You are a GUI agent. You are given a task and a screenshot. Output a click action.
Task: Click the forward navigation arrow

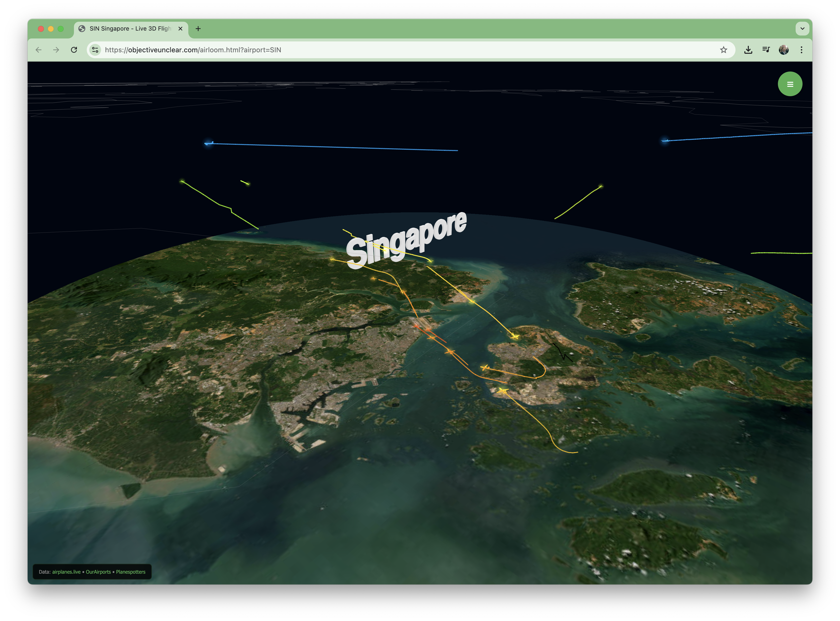[56, 50]
